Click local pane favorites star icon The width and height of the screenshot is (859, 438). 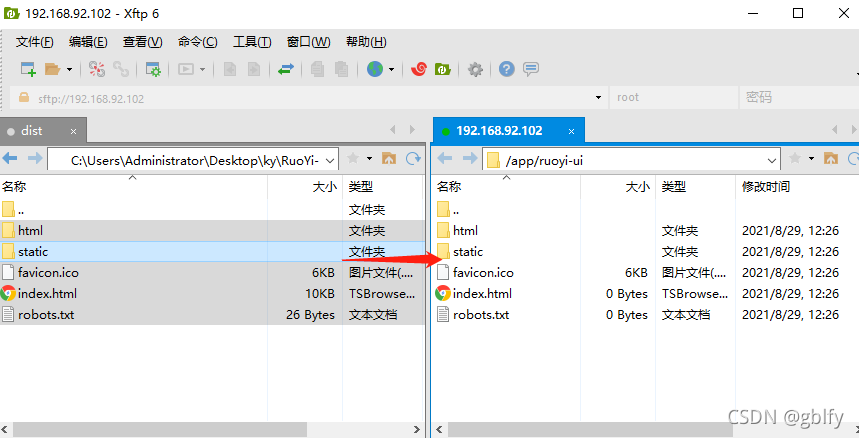(353, 159)
